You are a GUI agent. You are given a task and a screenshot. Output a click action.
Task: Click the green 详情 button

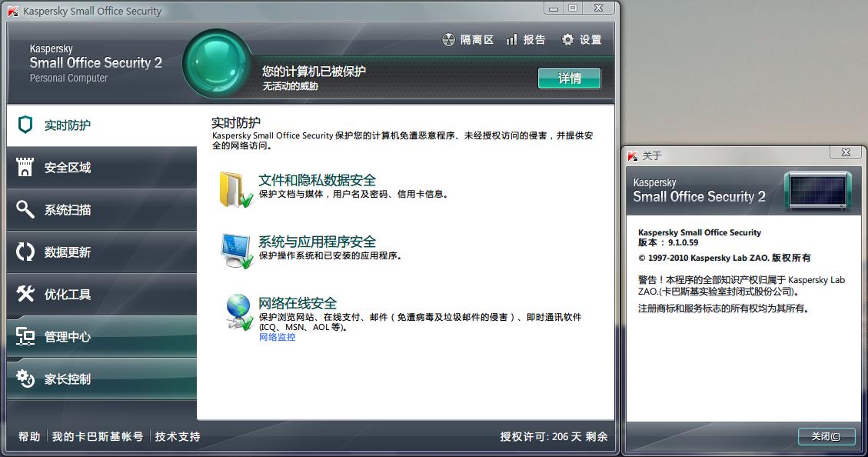pyautogui.click(x=569, y=78)
